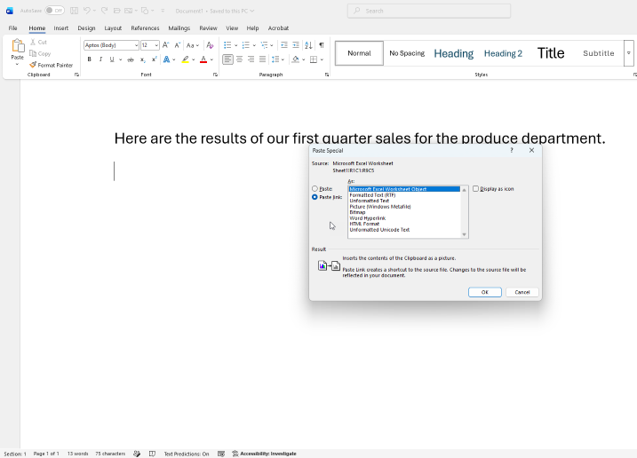Switch to the Design tab
637x458 pixels.
(x=87, y=28)
